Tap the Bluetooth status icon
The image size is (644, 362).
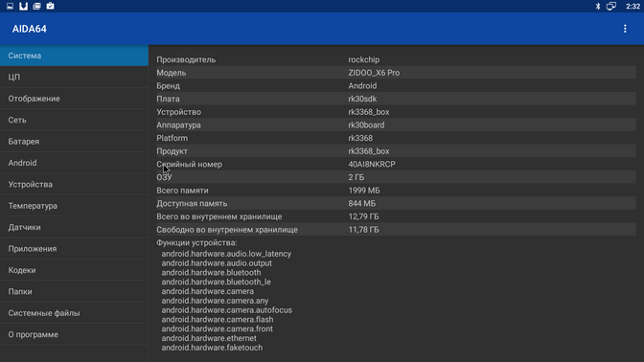pos(598,6)
